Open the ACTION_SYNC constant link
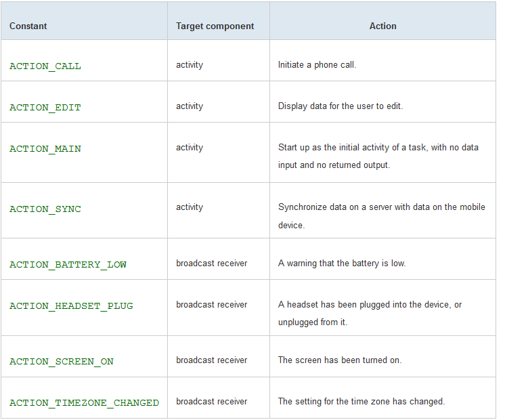Screen dimensions: 505x420 [x=45, y=209]
